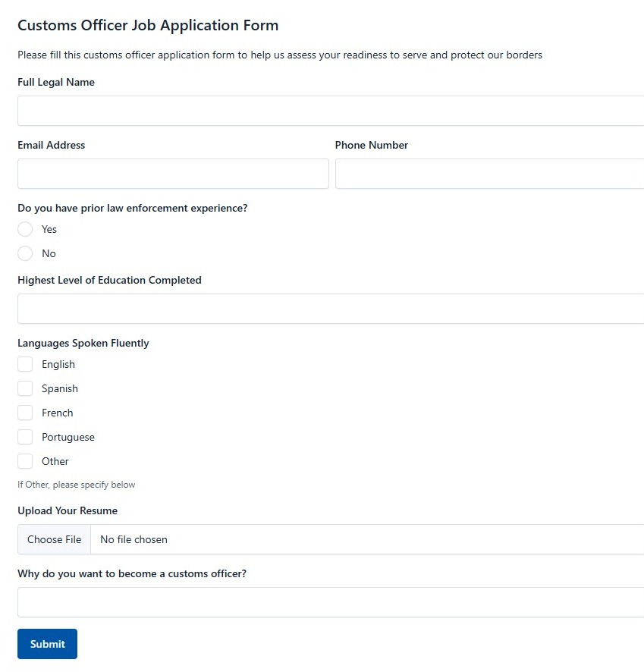Open Highest Level of Education Completed field

click(331, 309)
